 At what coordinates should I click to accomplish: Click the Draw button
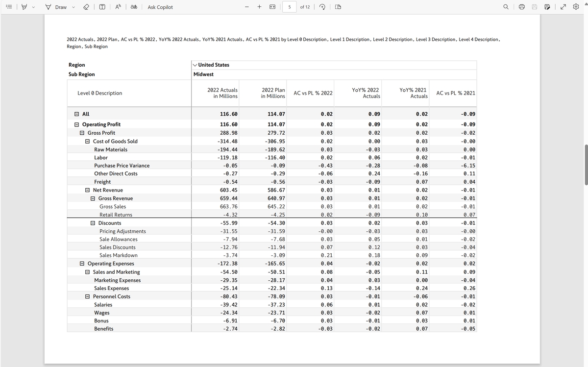tap(56, 7)
